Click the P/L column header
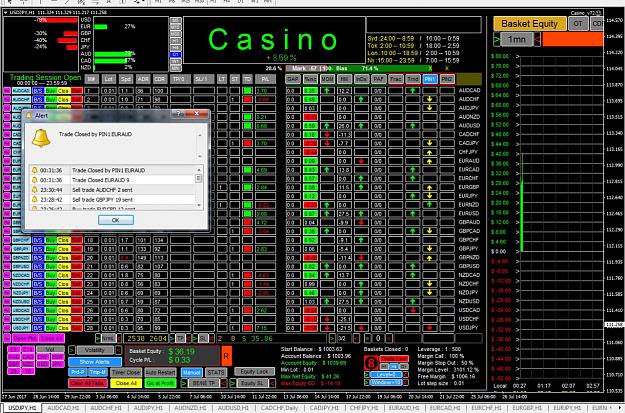Image resolution: width=625 pixels, height=413 pixels. click(x=265, y=79)
